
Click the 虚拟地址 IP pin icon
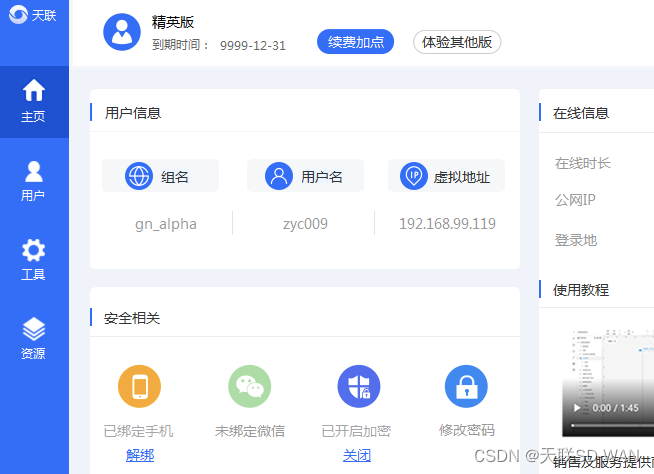[x=414, y=176]
